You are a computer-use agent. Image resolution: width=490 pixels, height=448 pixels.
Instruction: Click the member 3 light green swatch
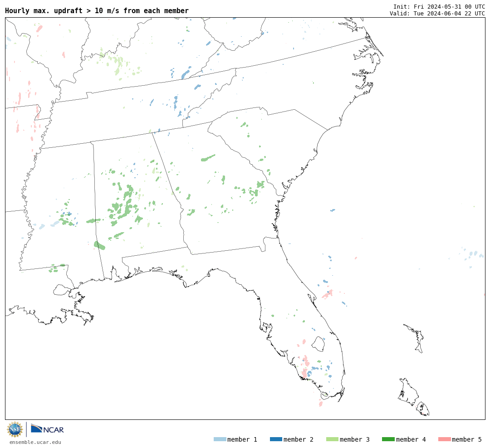pyautogui.click(x=332, y=439)
